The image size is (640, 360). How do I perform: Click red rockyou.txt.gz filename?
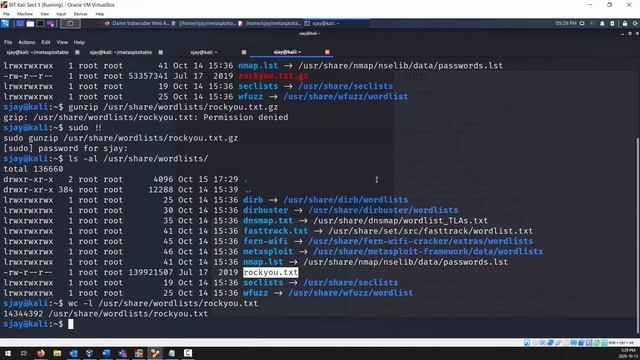pyautogui.click(x=273, y=76)
